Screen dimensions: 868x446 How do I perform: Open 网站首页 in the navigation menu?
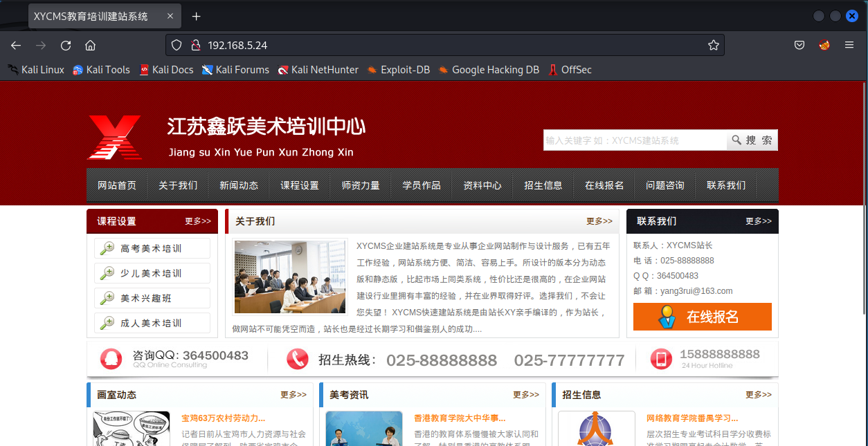tap(117, 185)
